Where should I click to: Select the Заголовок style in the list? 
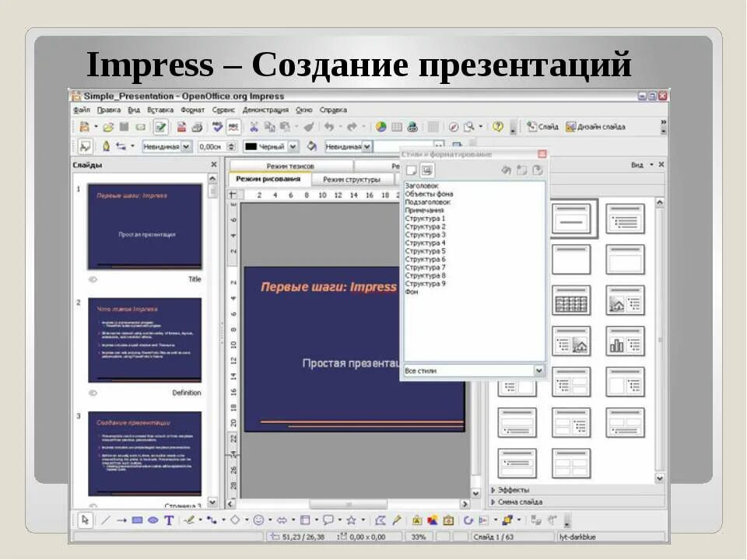tap(422, 186)
